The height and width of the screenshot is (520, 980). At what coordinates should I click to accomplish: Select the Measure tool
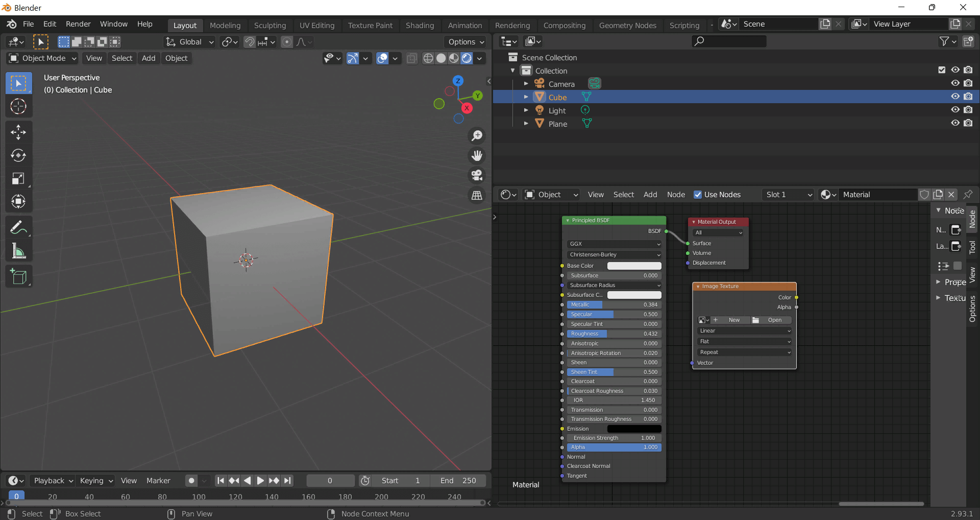coord(18,251)
